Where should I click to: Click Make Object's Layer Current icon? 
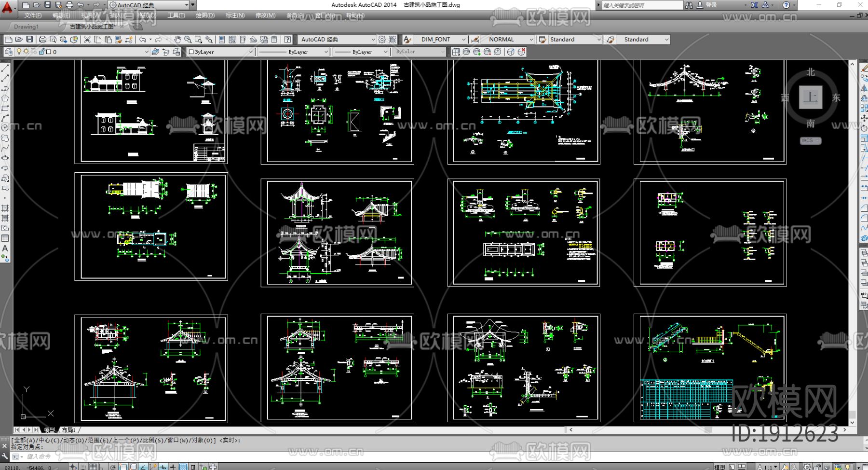(155, 52)
